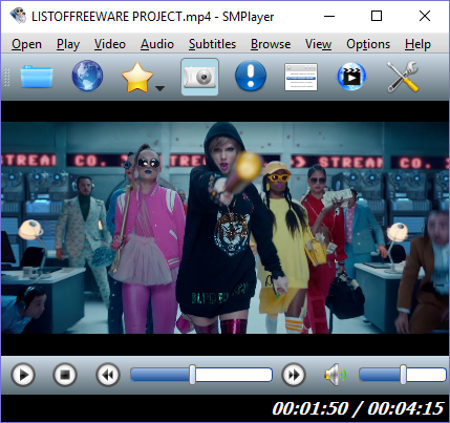Viewport: 450px width, 423px height.
Task: Click the time display 00:01:50 / 00:04:15
Action: pos(358,409)
